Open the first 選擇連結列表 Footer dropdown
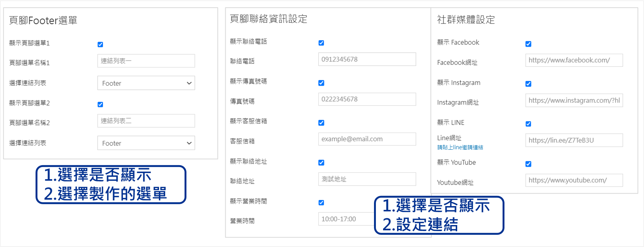This screenshot has width=644, height=247. 146,83
